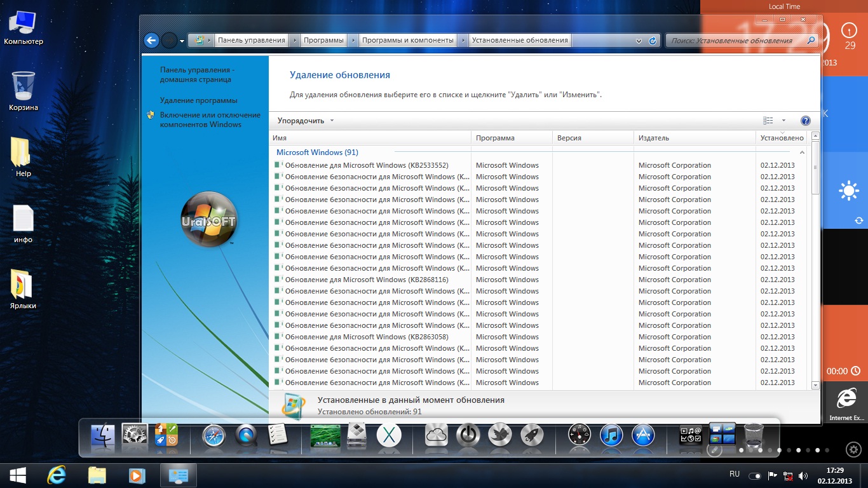Expand the arrow after 'Программы' breadcrumb

(353, 40)
